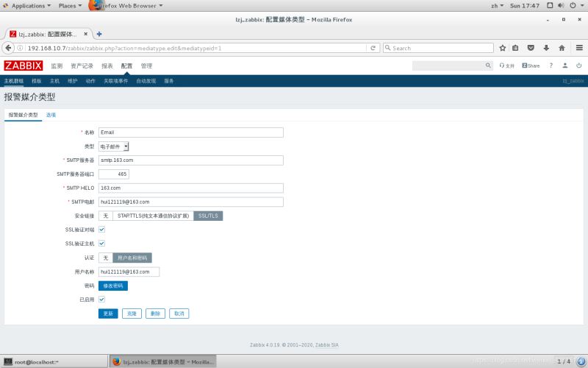
Task: Click the Zabbix search magnifier icon
Action: 488,66
